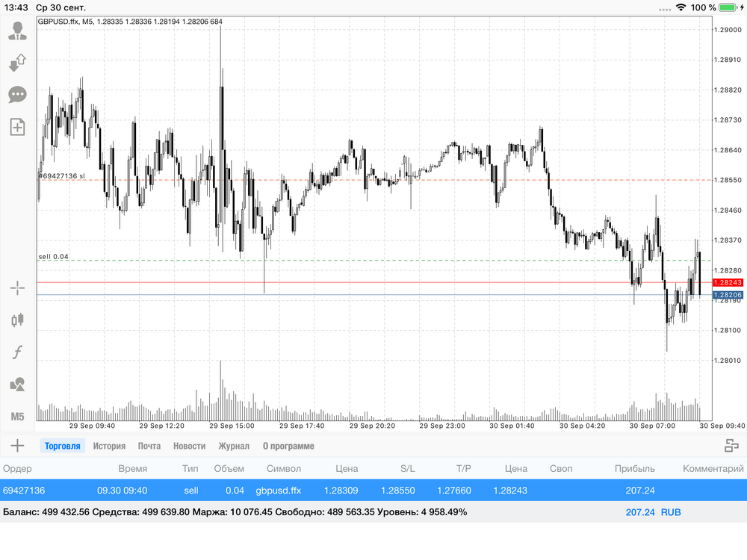Screen dimensions: 747x560
Task: Click the Прибыль column header
Action: click(634, 469)
